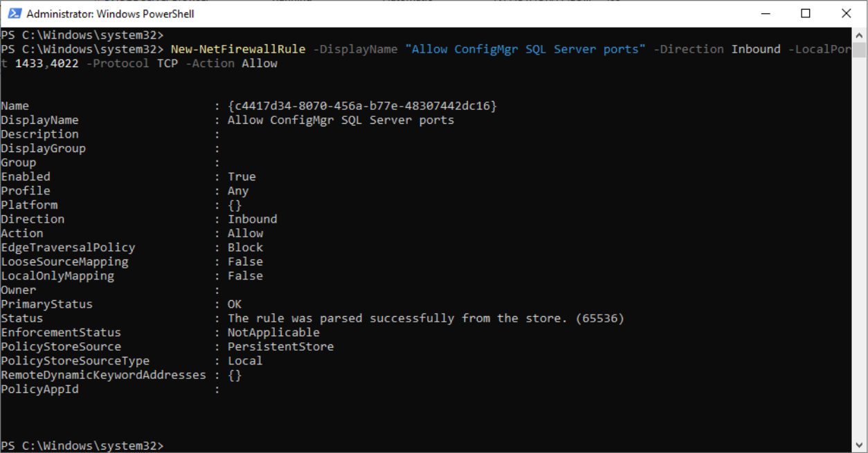Minimize the PowerShell window
Screen dimensions: 868x453
[766, 14]
